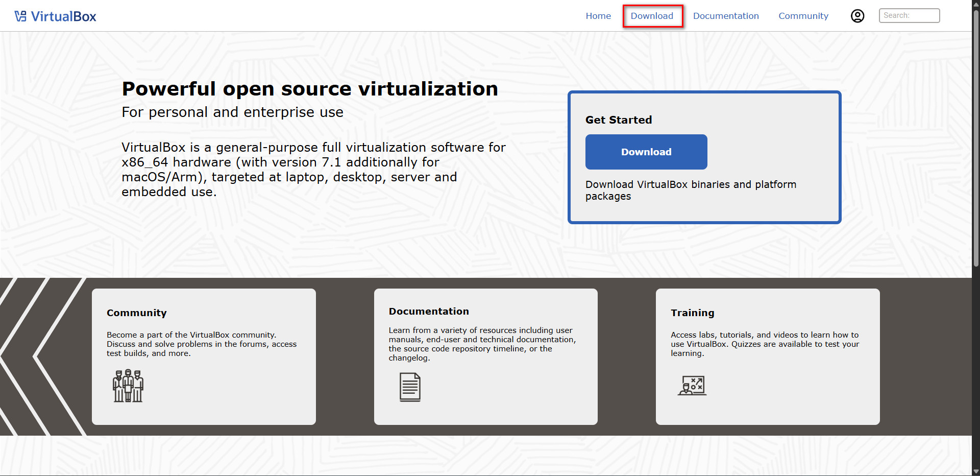
Task: Open the user account profile icon
Action: pyautogui.click(x=857, y=16)
